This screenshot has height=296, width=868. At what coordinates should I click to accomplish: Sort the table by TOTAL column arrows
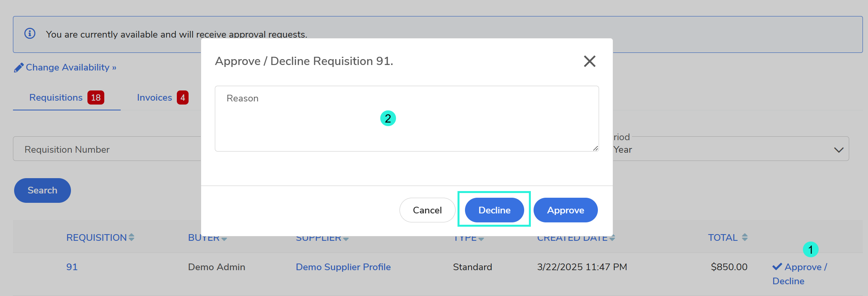pyautogui.click(x=745, y=237)
